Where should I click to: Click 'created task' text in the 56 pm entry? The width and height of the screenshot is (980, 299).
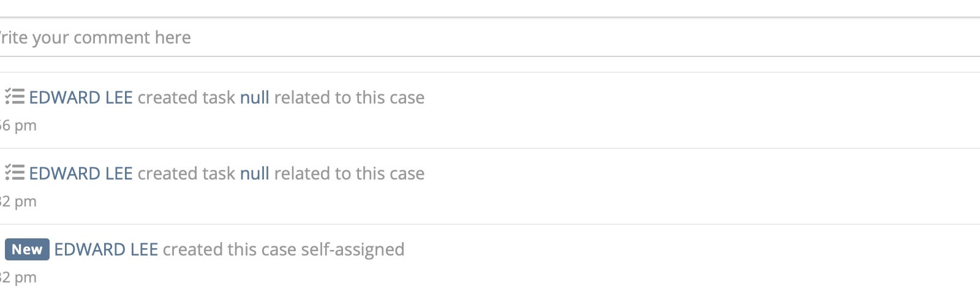(186, 97)
